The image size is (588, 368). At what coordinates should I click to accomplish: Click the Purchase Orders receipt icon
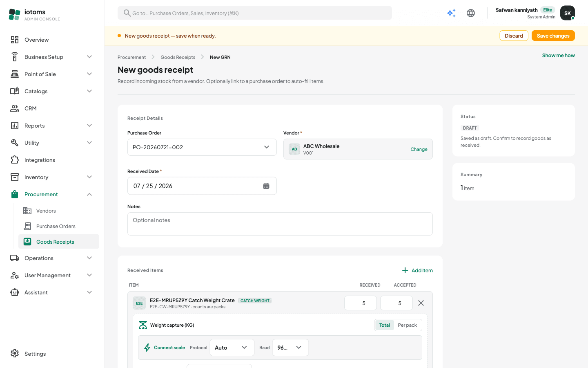(x=27, y=226)
